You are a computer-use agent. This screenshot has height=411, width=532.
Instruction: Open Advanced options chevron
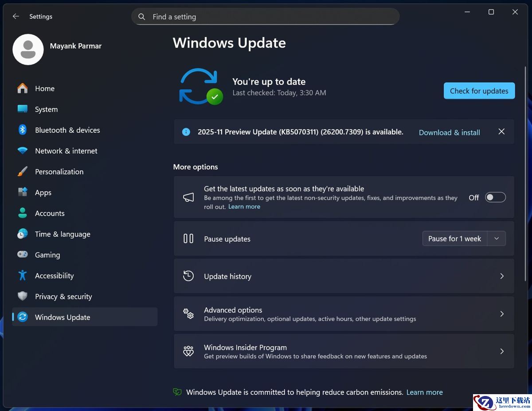[502, 314]
